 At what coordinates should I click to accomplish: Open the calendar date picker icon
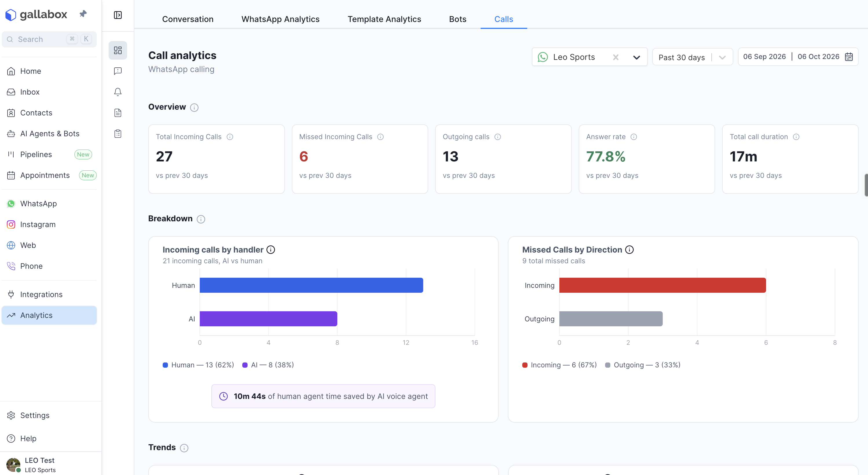pos(849,57)
